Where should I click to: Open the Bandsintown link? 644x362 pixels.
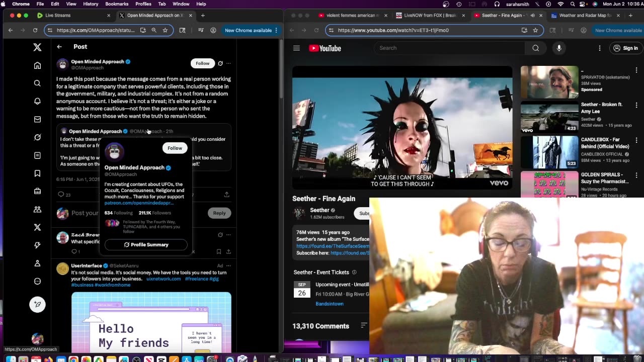[x=330, y=304]
